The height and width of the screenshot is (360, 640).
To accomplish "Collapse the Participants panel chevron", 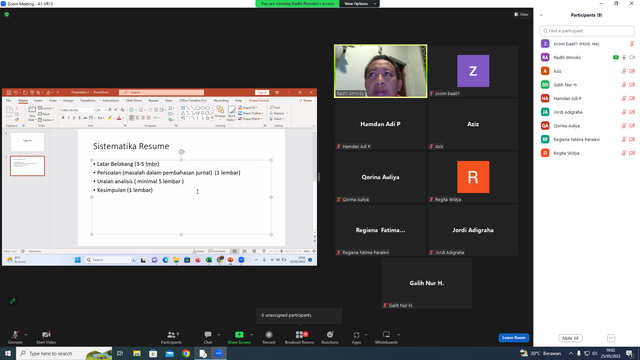I will coord(541,15).
